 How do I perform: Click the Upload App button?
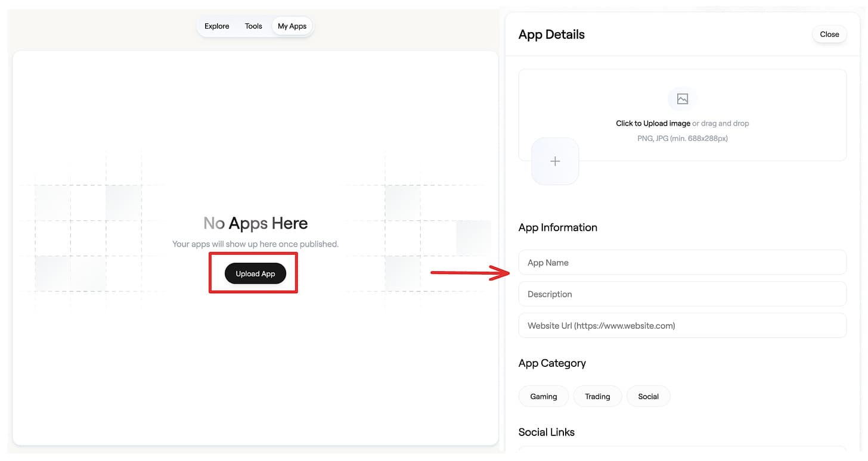pos(255,273)
